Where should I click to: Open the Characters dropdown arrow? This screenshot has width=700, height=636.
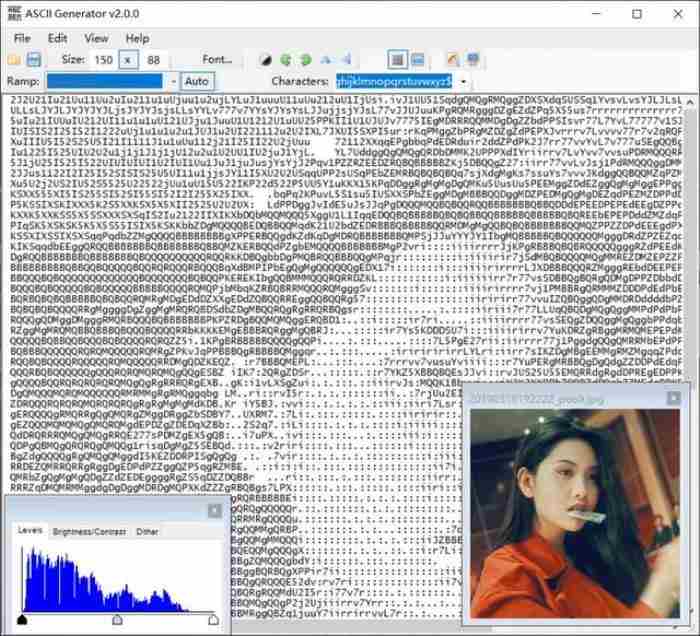pyautogui.click(x=463, y=82)
